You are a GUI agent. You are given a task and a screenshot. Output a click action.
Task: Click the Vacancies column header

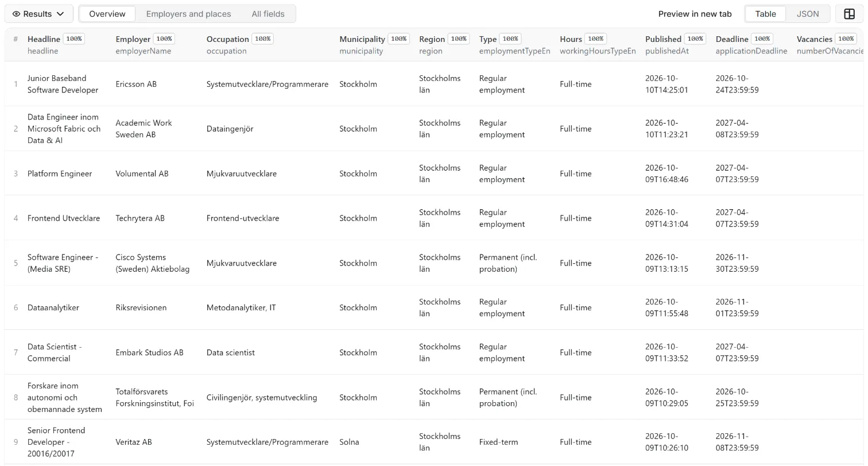(815, 39)
